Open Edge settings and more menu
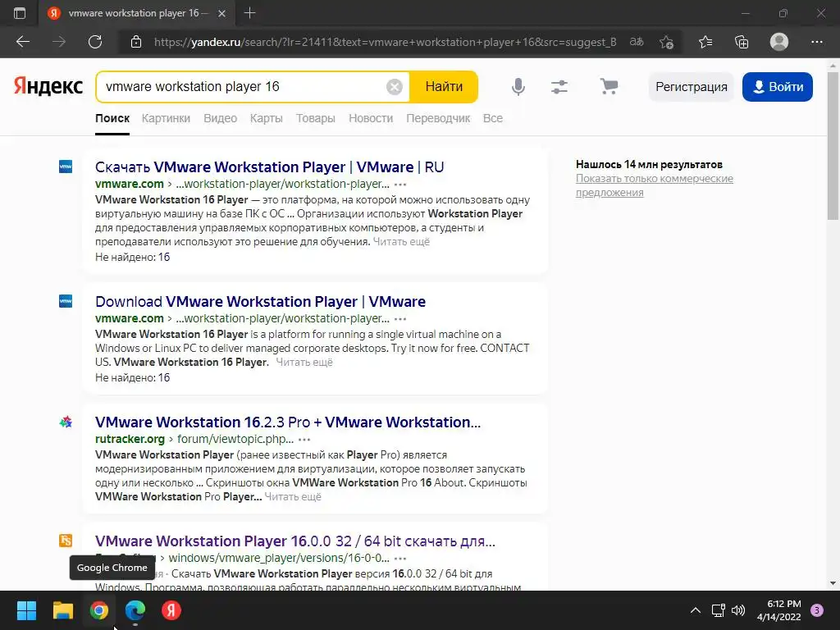This screenshot has width=840, height=630. coord(816,42)
